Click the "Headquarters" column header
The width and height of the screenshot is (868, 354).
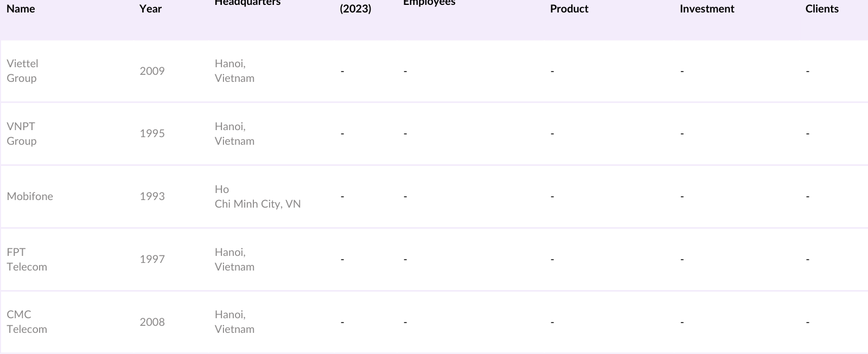click(x=247, y=3)
